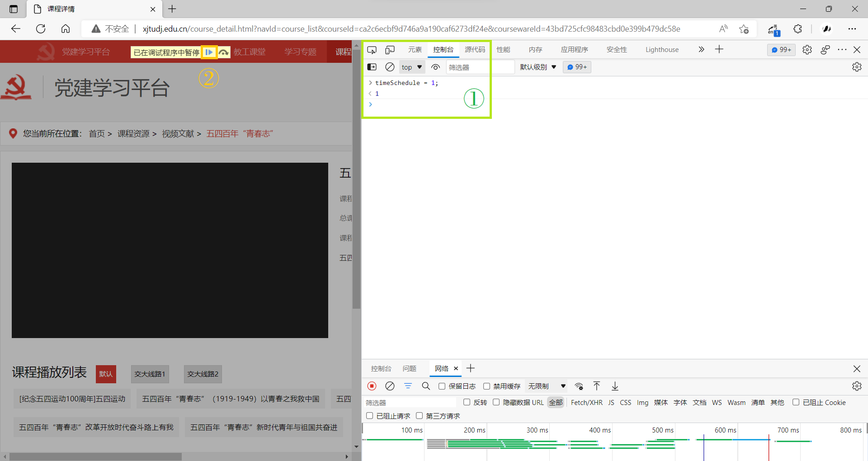The width and height of the screenshot is (868, 461).
Task: Switch to the 源代码 tab
Action: pyautogui.click(x=475, y=50)
